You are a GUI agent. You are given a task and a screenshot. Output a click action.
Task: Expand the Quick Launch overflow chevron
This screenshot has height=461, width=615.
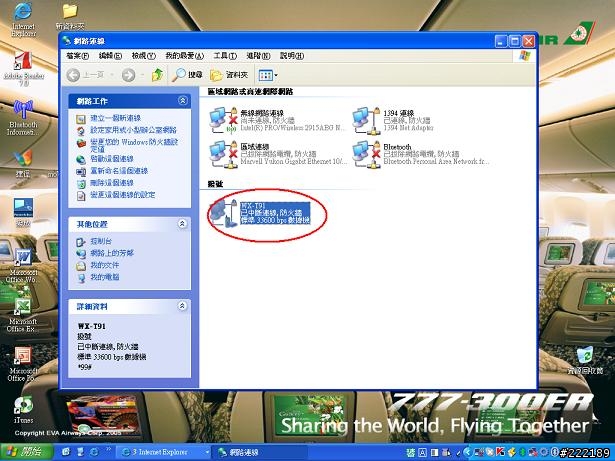pyautogui.click(x=108, y=449)
